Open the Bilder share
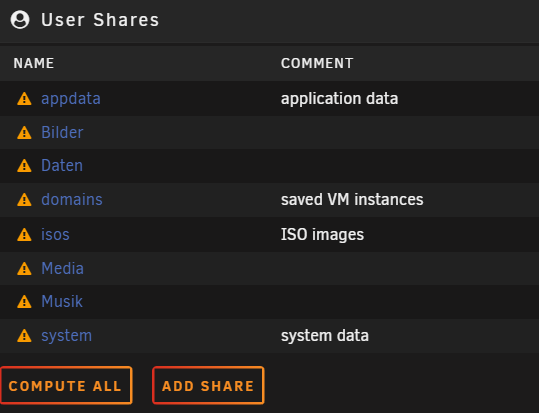The width and height of the screenshot is (539, 413). coord(62,132)
